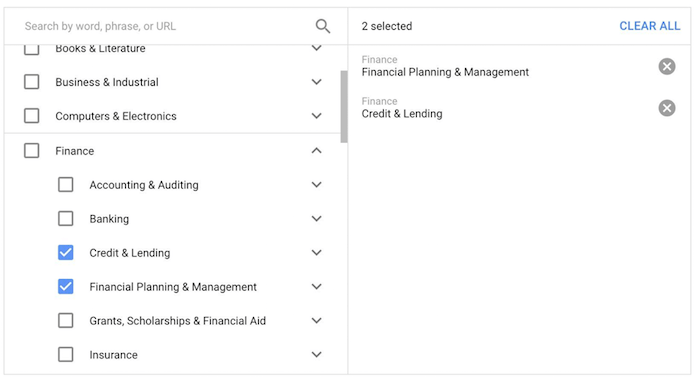Uncheck Financial Planning & Management checkbox

66,287
